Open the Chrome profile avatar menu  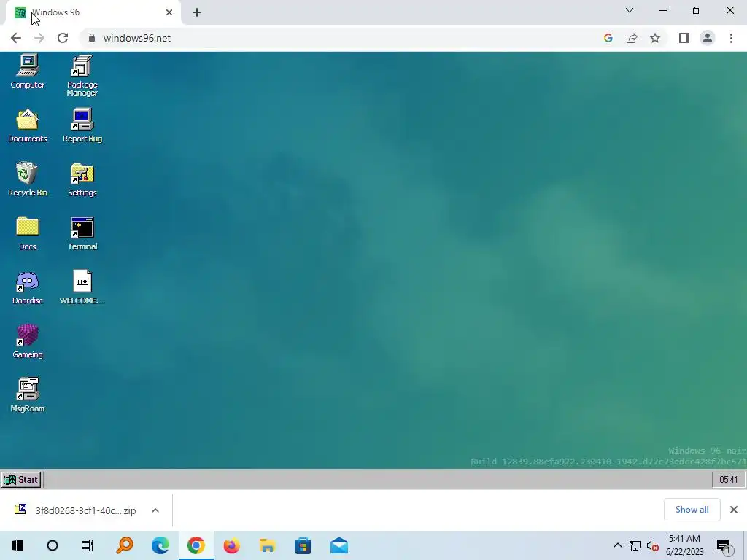[x=708, y=38]
